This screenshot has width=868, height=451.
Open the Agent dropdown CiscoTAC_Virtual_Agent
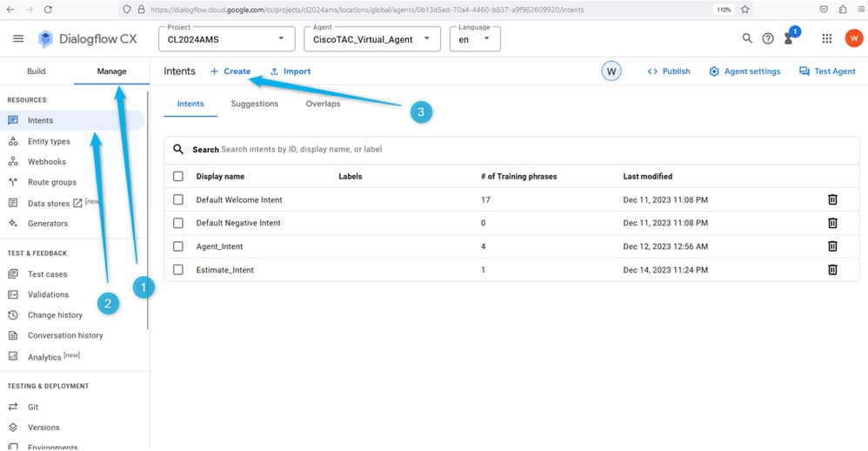pyautogui.click(x=372, y=39)
